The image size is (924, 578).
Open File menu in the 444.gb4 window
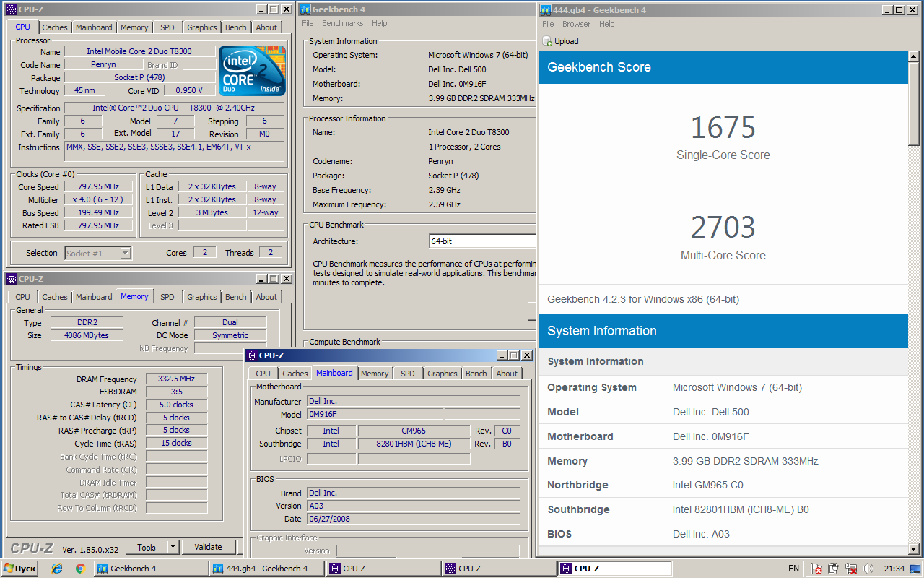pos(548,24)
